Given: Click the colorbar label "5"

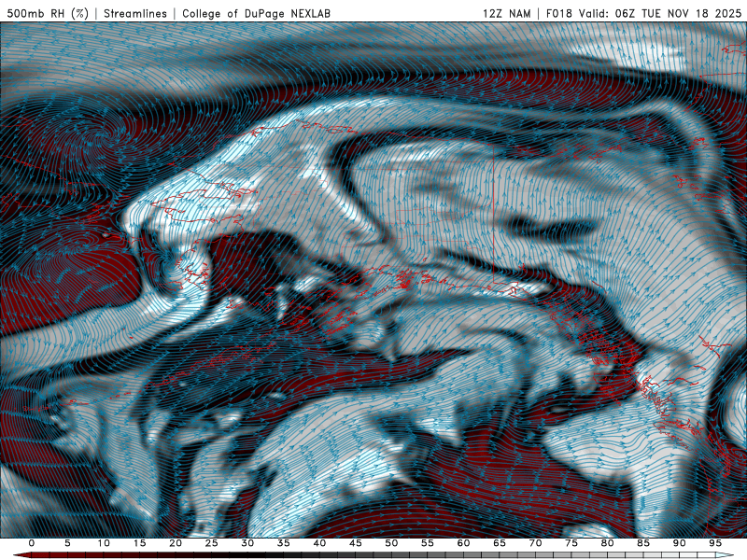Looking at the screenshot, I should point(67,543).
